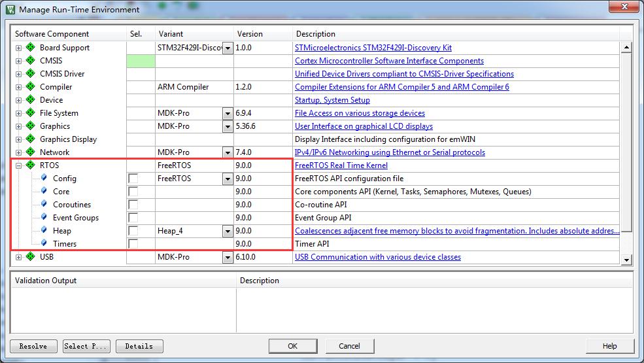The image size is (644, 363).
Task: Click the CMSIS Driver component icon
Action: 31,74
